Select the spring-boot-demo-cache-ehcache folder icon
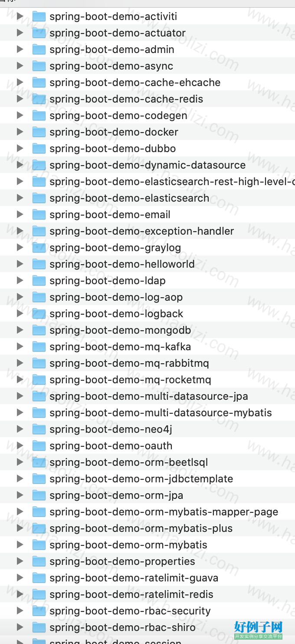This screenshot has width=295, height=644. [39, 83]
